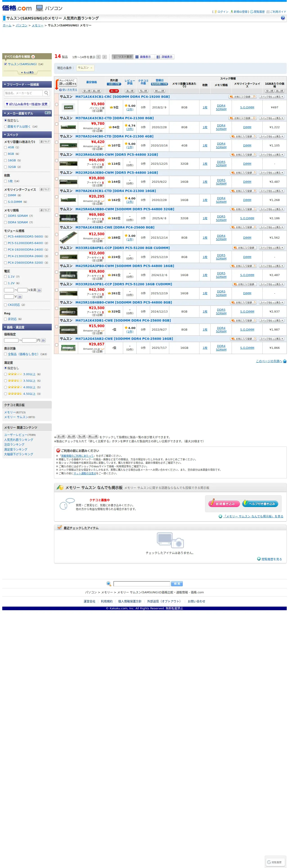Open メモリ容量 選び方 guide icon
Viewport: 289px width, 868px height.
pyautogui.click(x=45, y=142)
